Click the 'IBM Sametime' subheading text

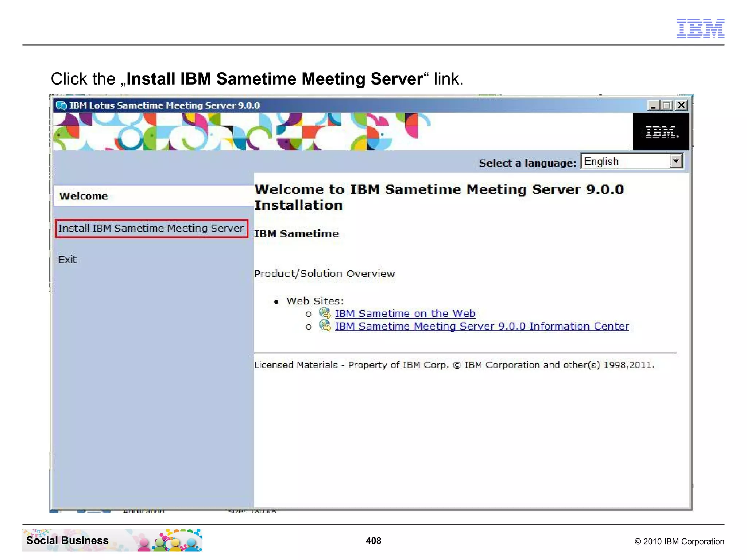coord(297,234)
